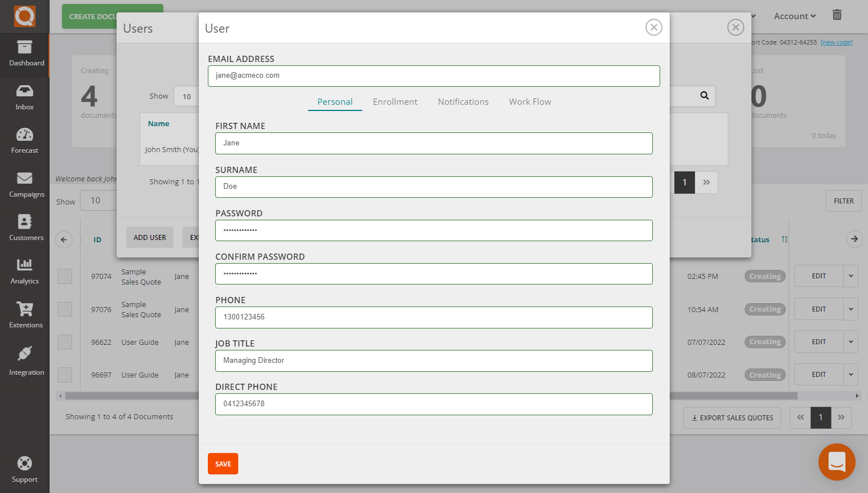868x493 pixels.
Task: Open the Support chat bubble
Action: pyautogui.click(x=837, y=462)
